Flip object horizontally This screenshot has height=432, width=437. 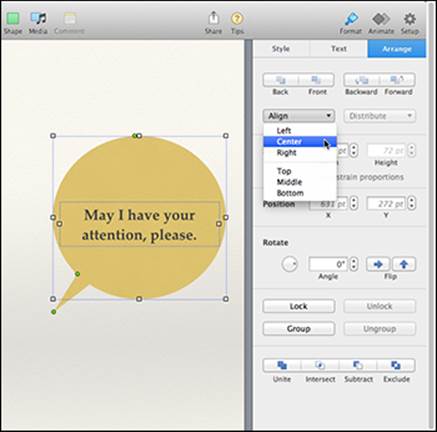coord(378,264)
